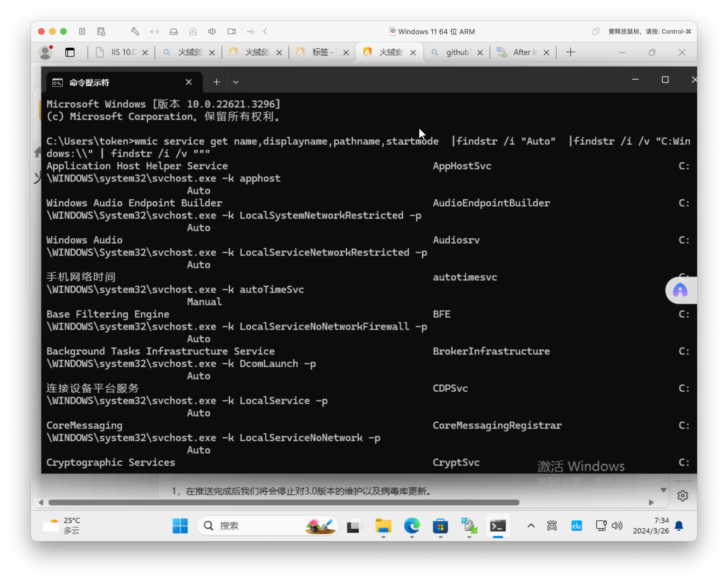Click the hard disk icon in the VM toolbar
Screen dimensions: 728x582
(x=173, y=31)
